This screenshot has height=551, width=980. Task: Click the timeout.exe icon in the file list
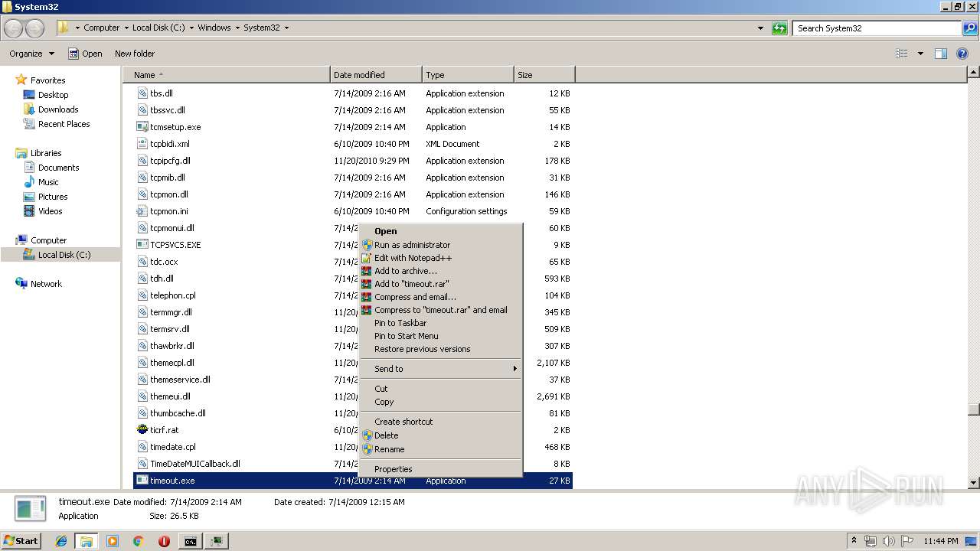[142, 481]
